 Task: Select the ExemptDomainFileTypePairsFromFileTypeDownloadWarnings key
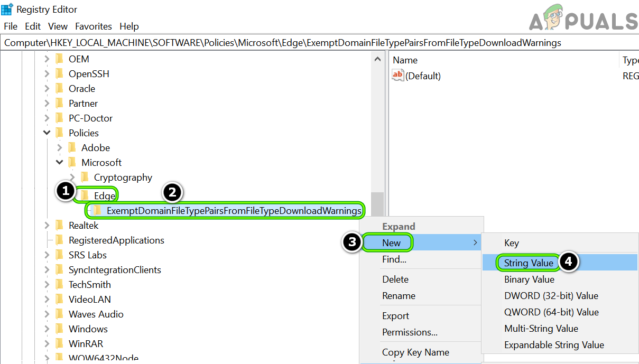234,211
